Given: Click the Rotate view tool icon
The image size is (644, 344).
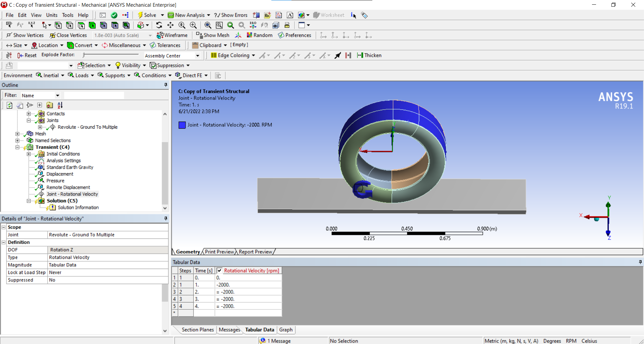Looking at the screenshot, I should tap(159, 25).
